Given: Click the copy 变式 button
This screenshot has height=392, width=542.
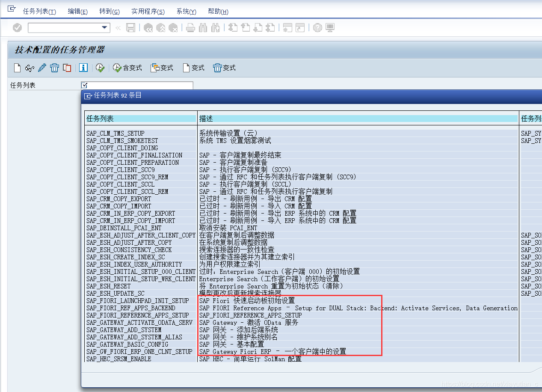Looking at the screenshot, I should coord(162,68).
